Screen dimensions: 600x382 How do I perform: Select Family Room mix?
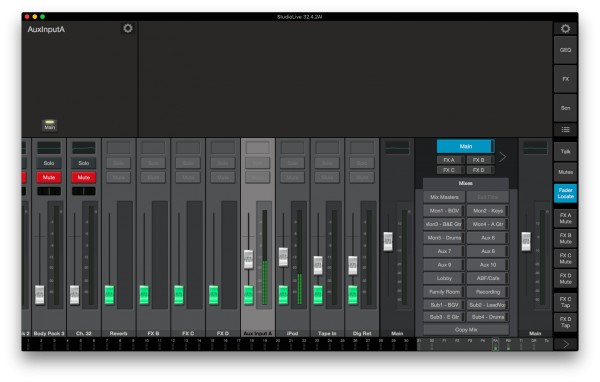[x=444, y=292]
